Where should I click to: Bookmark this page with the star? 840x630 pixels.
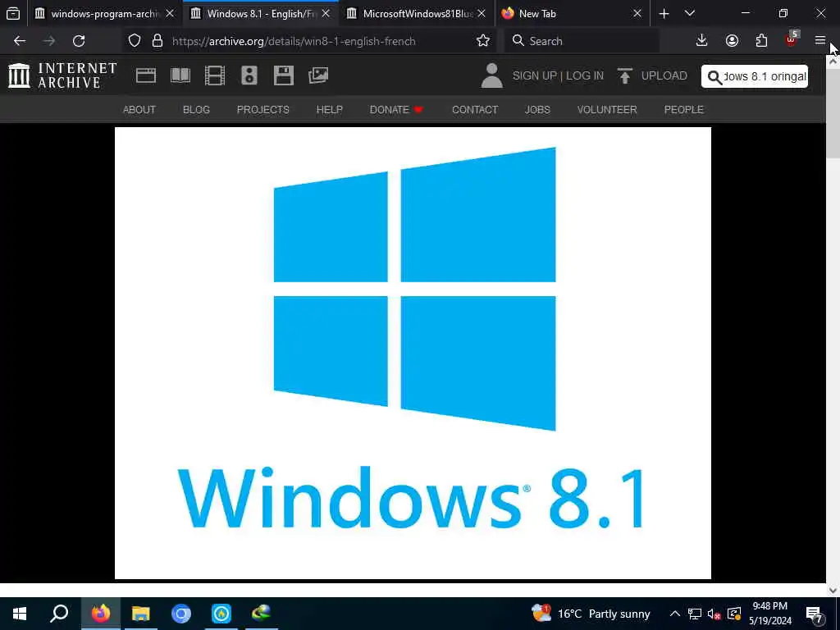tap(482, 41)
